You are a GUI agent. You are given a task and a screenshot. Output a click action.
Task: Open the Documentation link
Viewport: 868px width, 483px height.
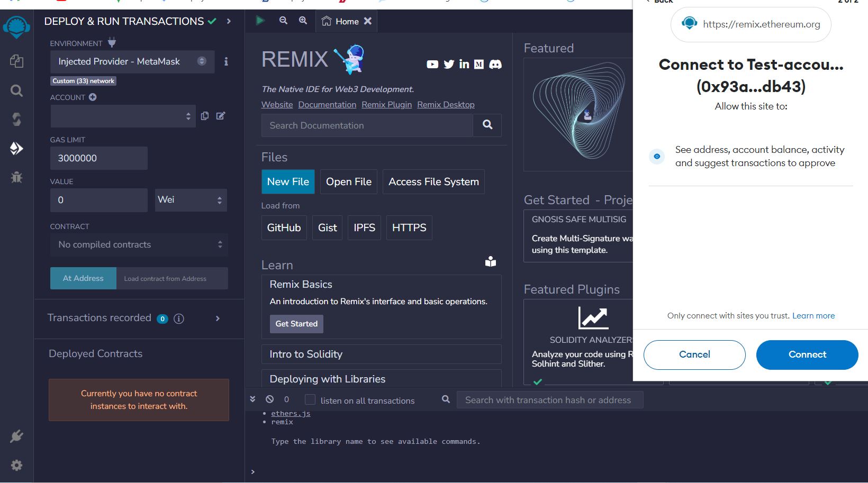(327, 105)
